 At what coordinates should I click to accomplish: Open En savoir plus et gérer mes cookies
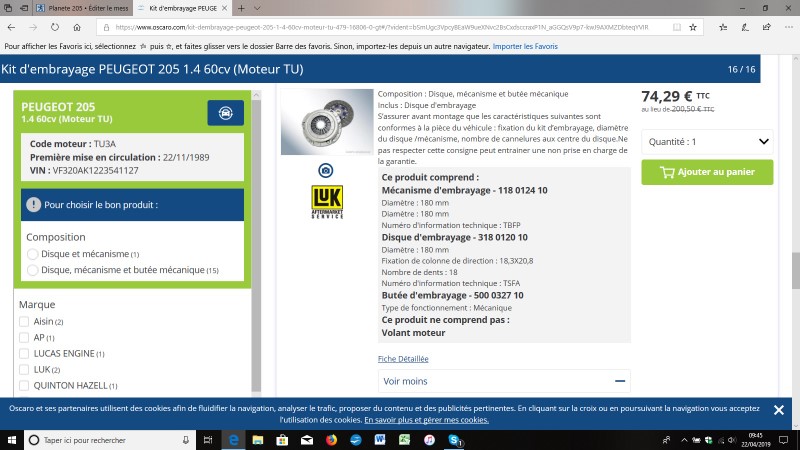coord(427,420)
